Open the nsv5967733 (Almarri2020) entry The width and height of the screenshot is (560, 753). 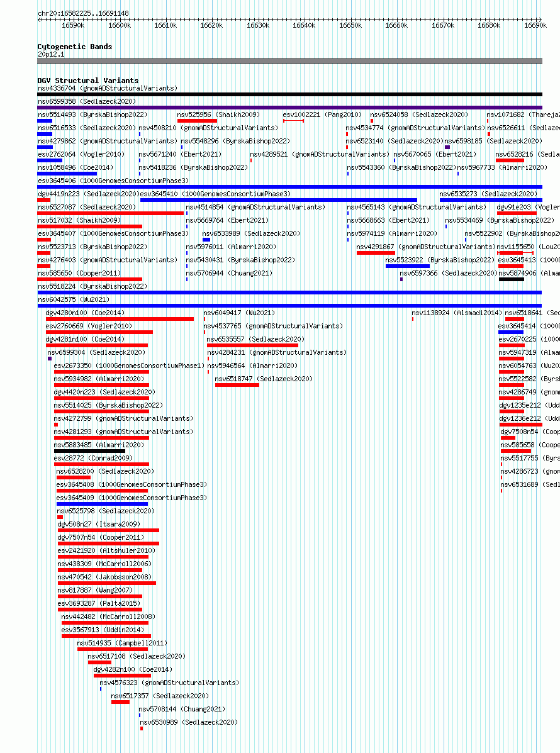pyautogui.click(x=502, y=167)
